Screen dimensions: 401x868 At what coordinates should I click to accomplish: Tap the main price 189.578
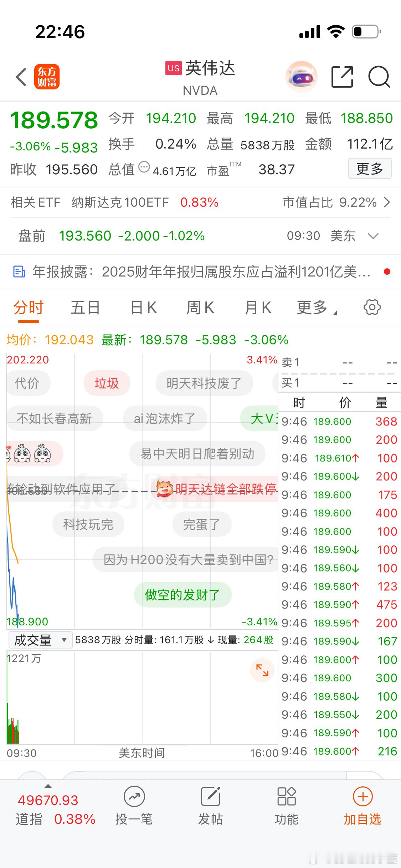[x=54, y=120]
